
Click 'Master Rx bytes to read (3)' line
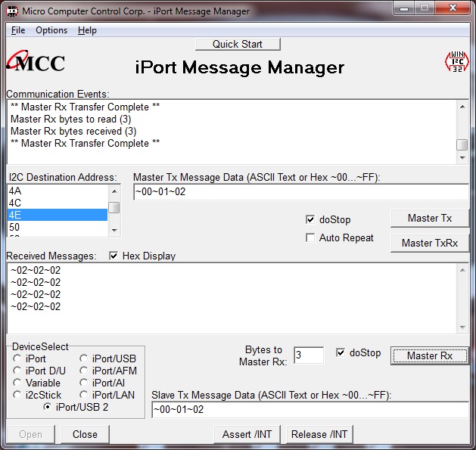click(70, 119)
